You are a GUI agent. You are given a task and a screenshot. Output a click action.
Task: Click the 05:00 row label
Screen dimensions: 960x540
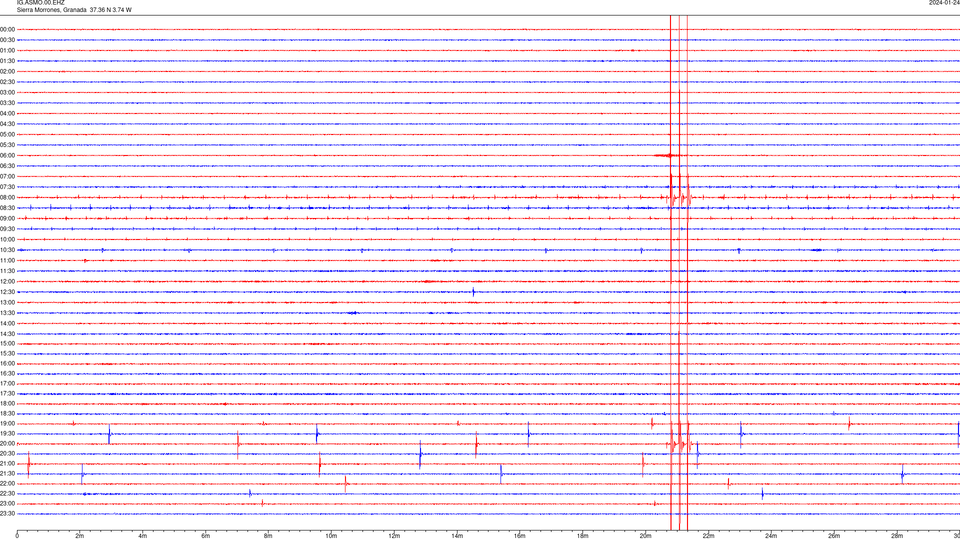point(7,134)
